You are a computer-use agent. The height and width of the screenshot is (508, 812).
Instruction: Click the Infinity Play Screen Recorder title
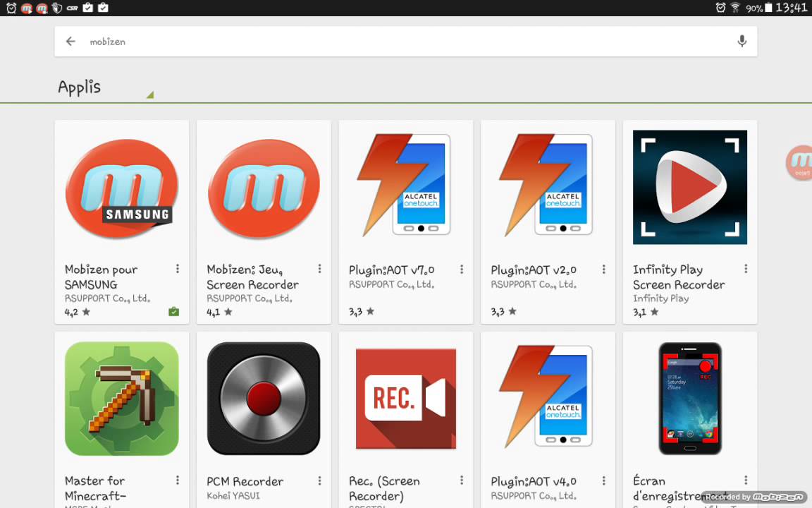tap(679, 277)
